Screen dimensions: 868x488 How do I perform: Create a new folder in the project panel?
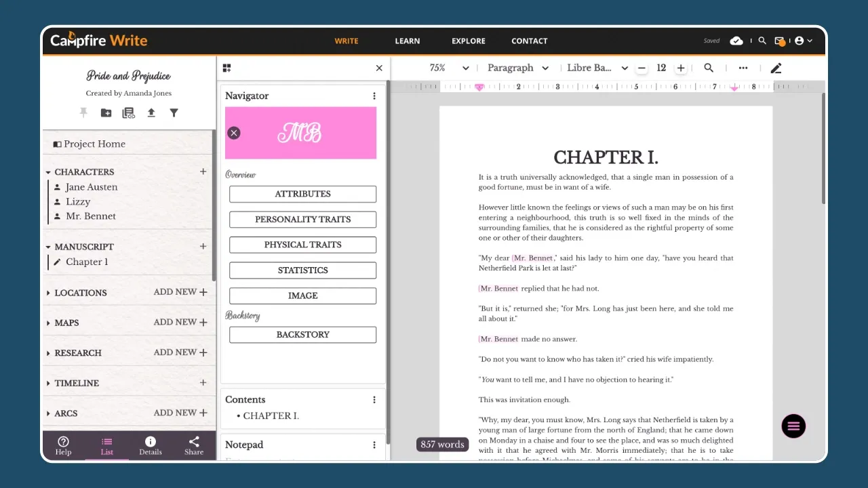coord(106,113)
